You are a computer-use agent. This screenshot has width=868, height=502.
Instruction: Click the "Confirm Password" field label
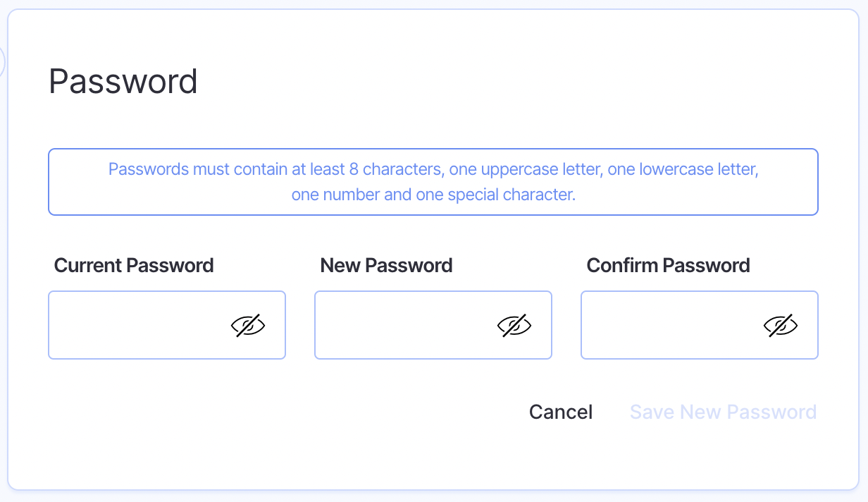(x=668, y=266)
